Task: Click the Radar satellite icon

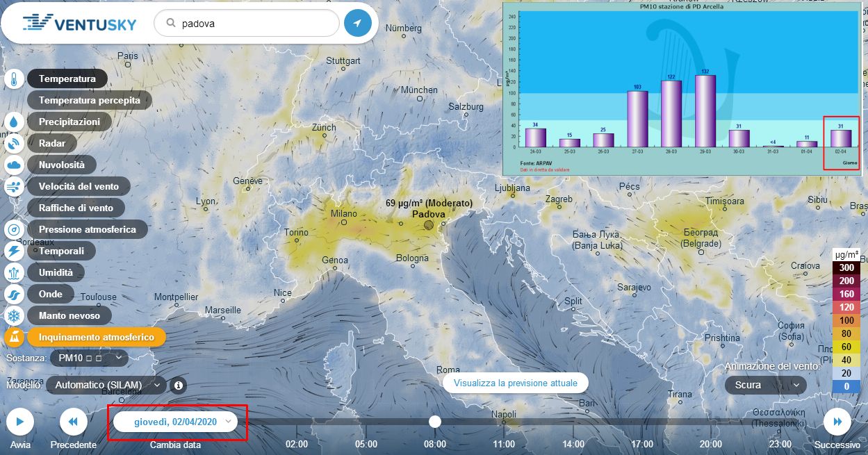Action: [x=14, y=144]
